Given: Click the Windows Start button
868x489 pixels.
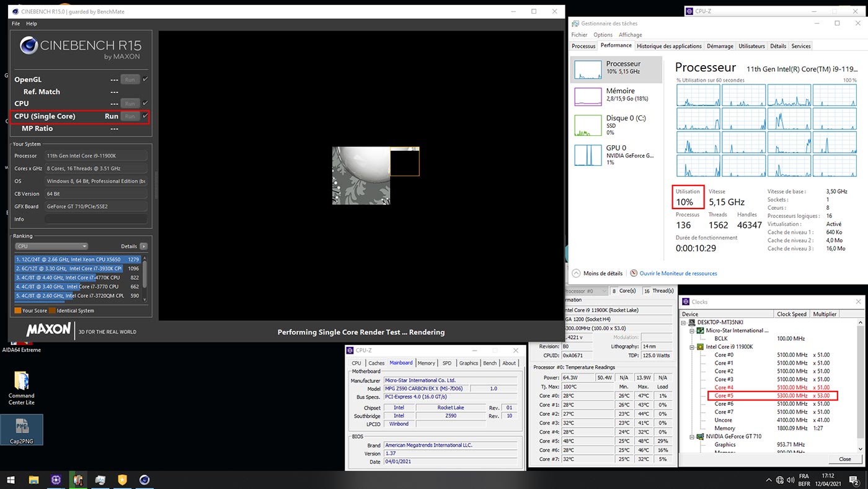Looking at the screenshot, I should 11,480.
